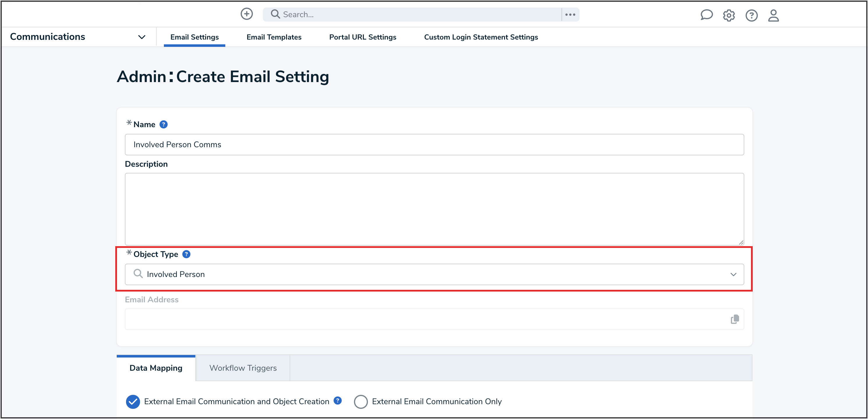Screen dimensions: 868x419
Task: Switch to the Workflow Triggers tab
Action: [242, 368]
